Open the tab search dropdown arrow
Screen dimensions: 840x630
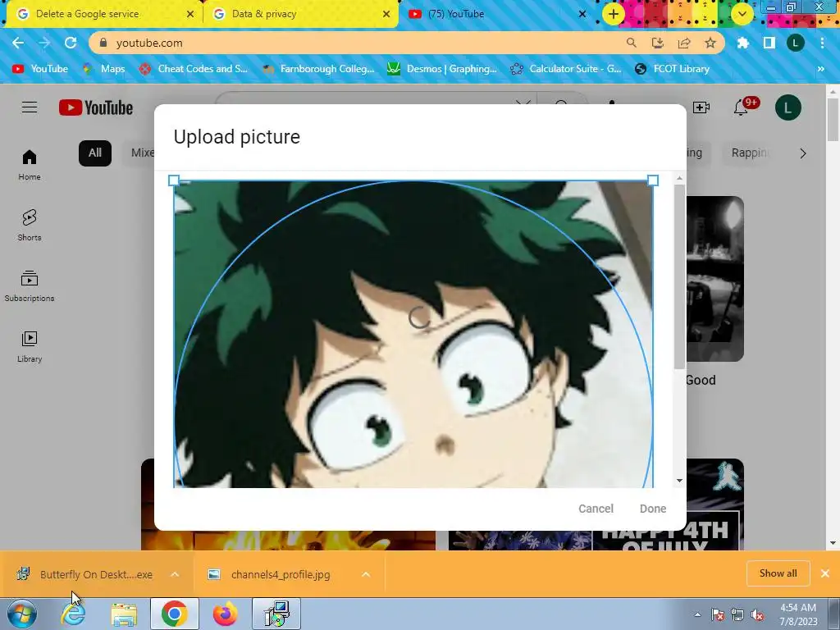tap(742, 14)
